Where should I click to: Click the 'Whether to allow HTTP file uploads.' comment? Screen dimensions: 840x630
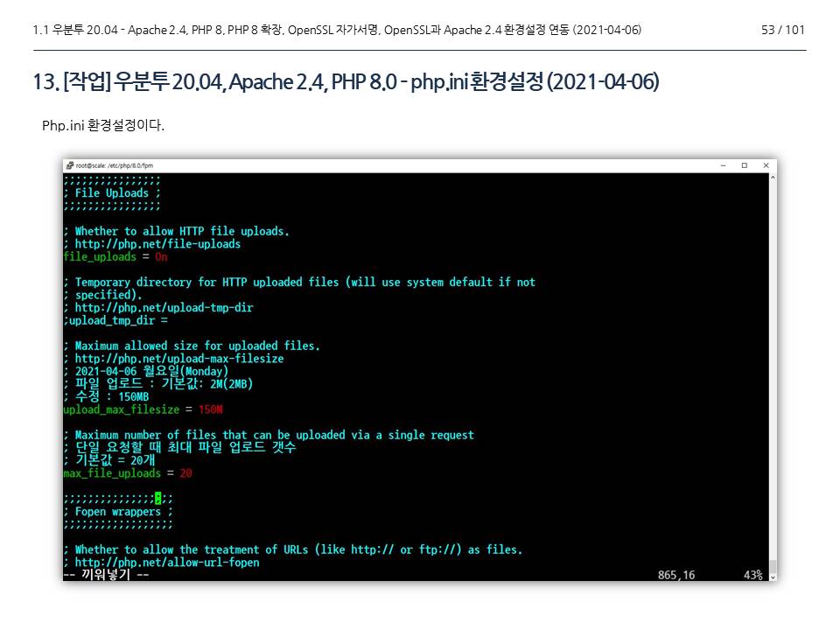(176, 231)
